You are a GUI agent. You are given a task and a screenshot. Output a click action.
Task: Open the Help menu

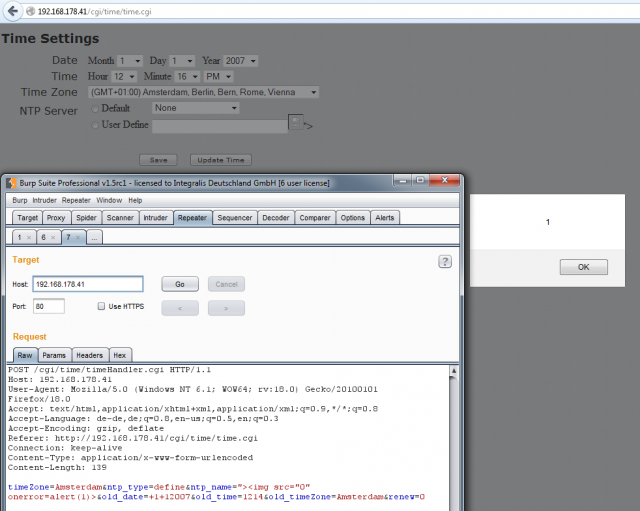tap(135, 200)
